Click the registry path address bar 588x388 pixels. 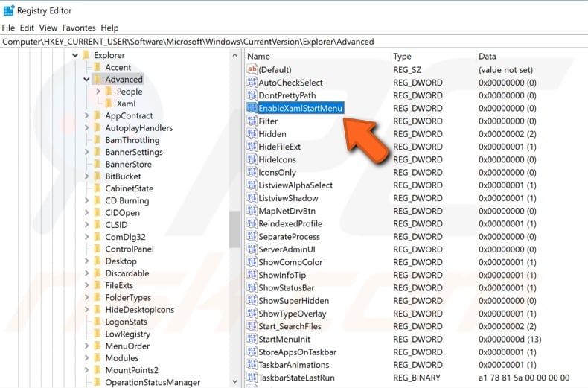point(294,42)
